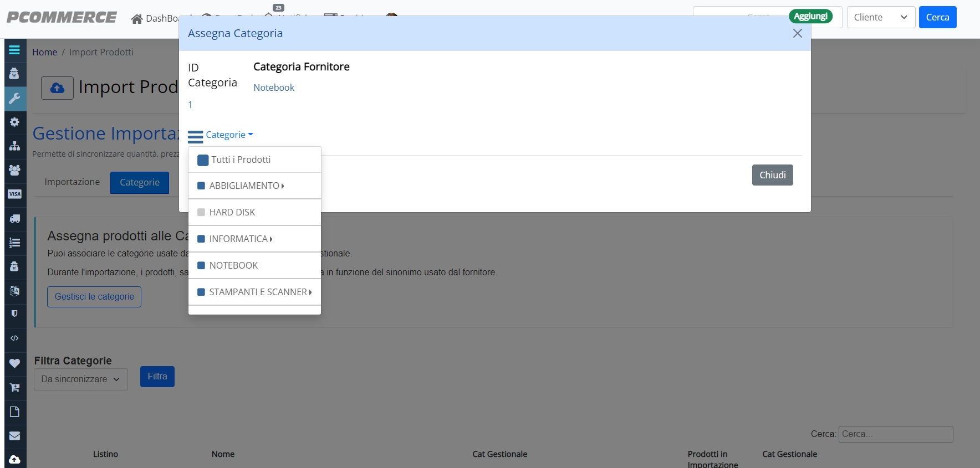980x468 pixels.
Task: Switch to the Importazione tab
Action: 72,182
